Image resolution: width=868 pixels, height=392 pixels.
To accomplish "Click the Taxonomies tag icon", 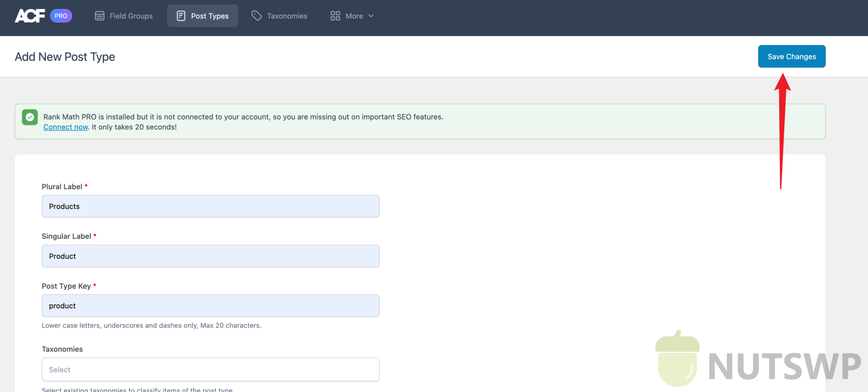I will (257, 16).
